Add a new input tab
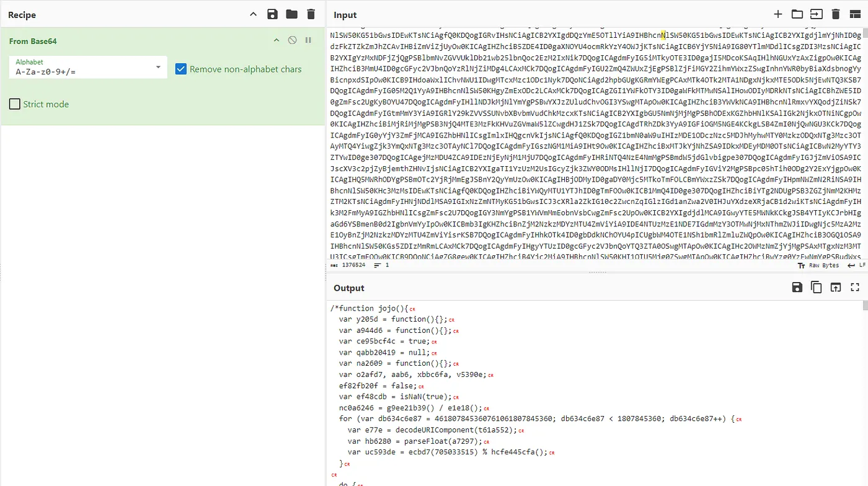The width and height of the screenshot is (868, 486). pyautogui.click(x=778, y=14)
